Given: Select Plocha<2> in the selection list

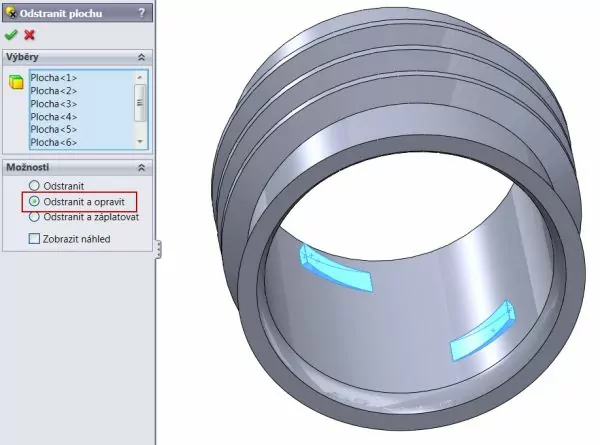Looking at the screenshot, I should pyautogui.click(x=54, y=90).
